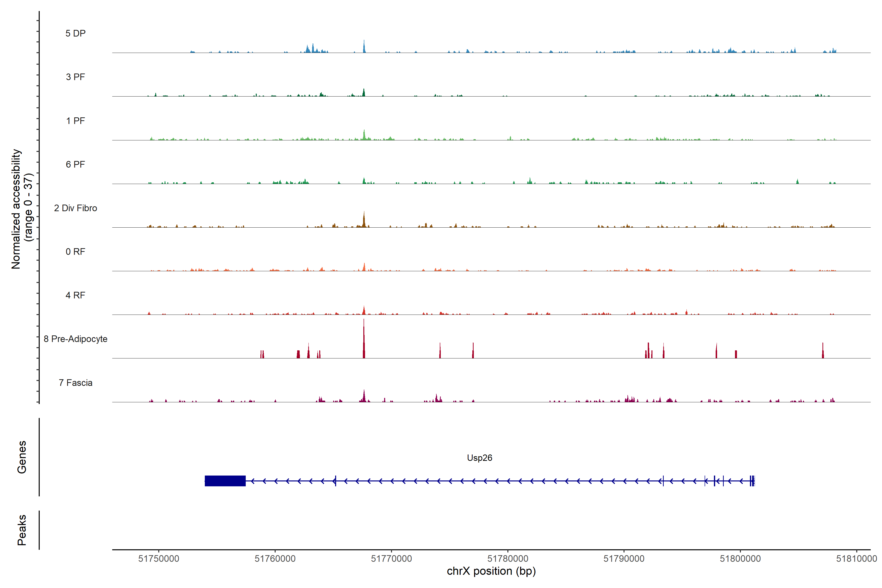Click the 4 RF track label
Image resolution: width=882 pixels, height=588 pixels.
pos(75,295)
